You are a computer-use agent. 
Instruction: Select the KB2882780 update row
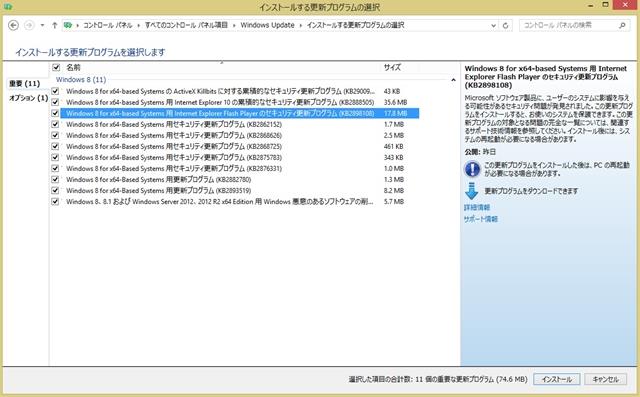point(240,179)
